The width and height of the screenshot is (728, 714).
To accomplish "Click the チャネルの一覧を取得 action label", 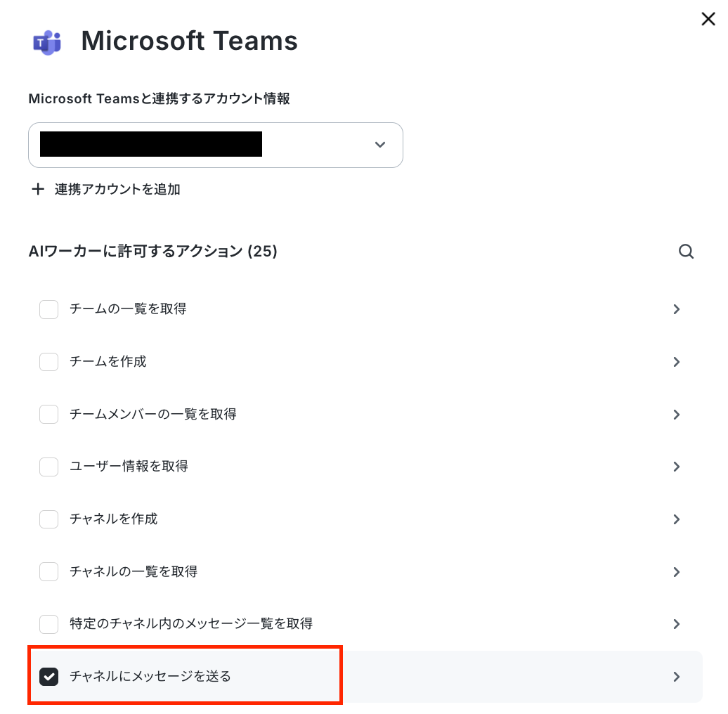I will [x=134, y=571].
